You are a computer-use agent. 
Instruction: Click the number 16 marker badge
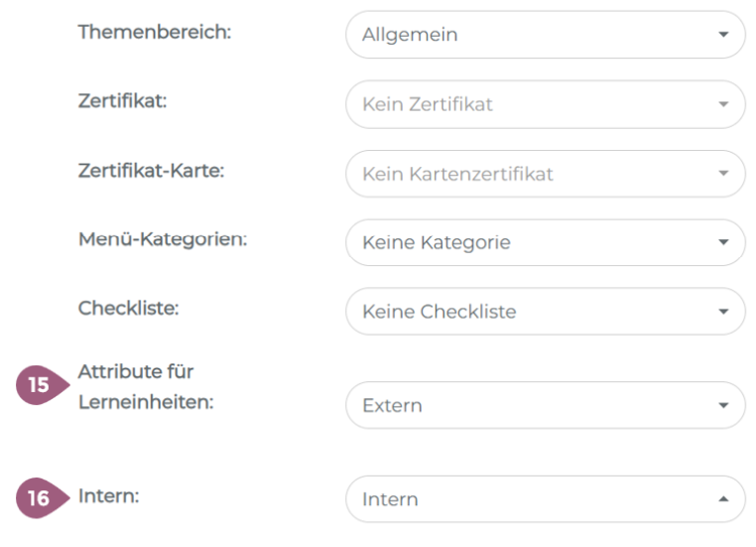pos(39,498)
